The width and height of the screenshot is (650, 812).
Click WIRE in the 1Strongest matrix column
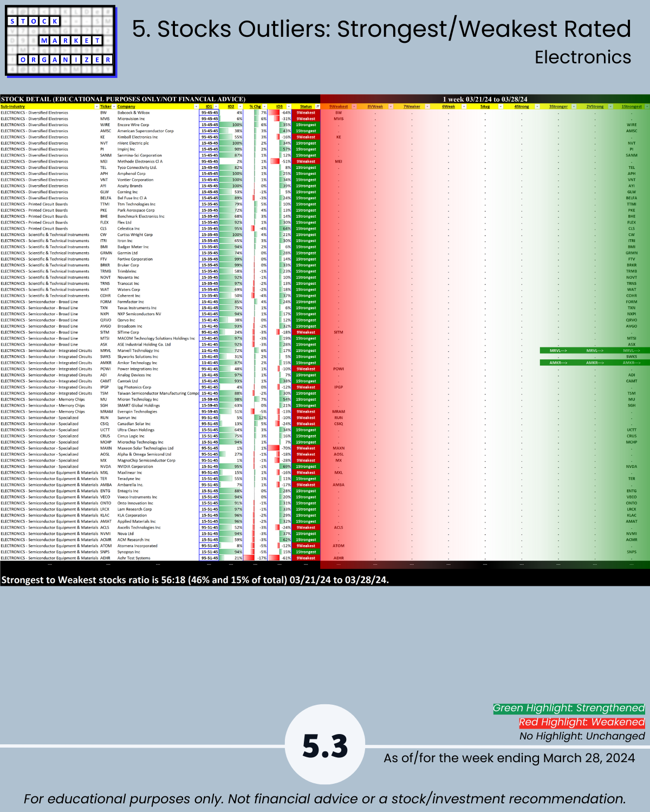(x=632, y=125)
